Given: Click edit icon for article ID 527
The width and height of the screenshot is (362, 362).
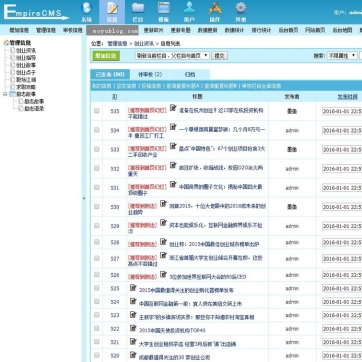Looking at the screenshot, I should 163,255.
